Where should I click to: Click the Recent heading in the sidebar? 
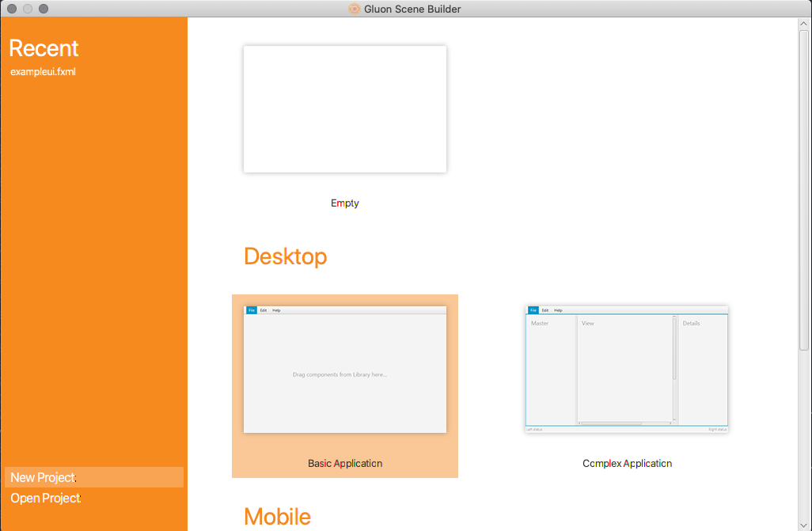coord(44,48)
